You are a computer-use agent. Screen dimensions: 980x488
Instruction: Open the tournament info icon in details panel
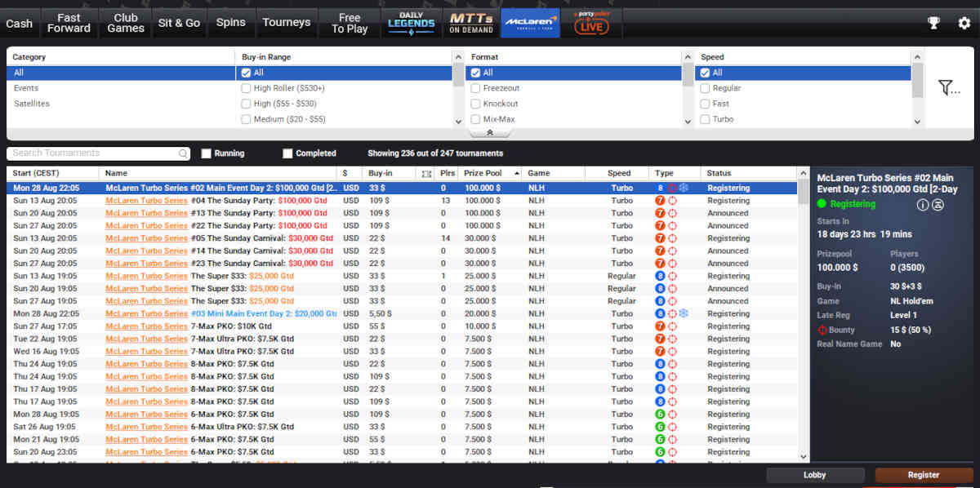pos(923,204)
